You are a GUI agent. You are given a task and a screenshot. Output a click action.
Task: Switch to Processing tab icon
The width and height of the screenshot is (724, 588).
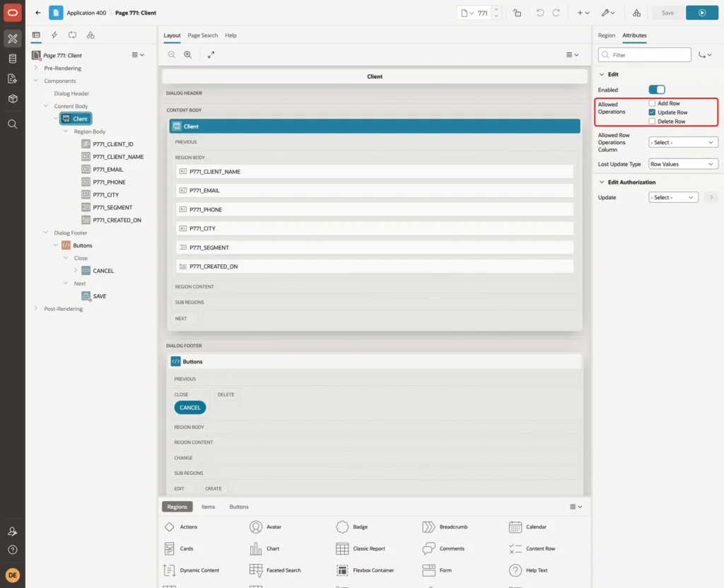73,35
